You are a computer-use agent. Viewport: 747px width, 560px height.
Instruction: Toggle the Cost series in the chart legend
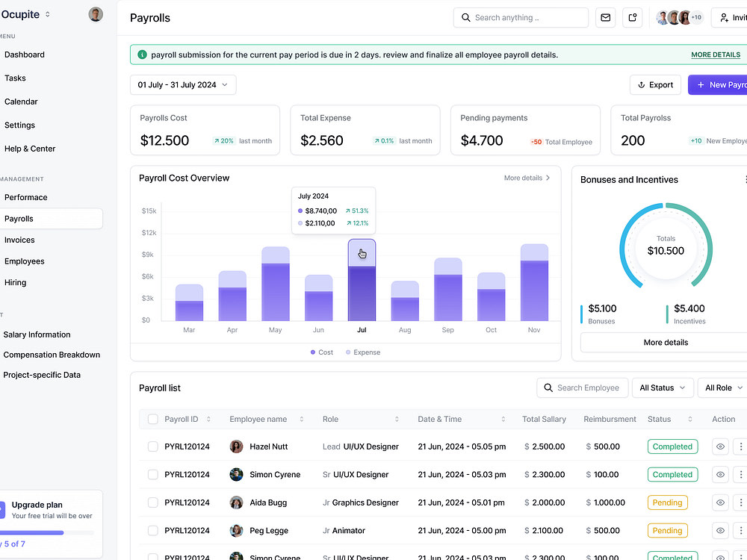(321, 352)
